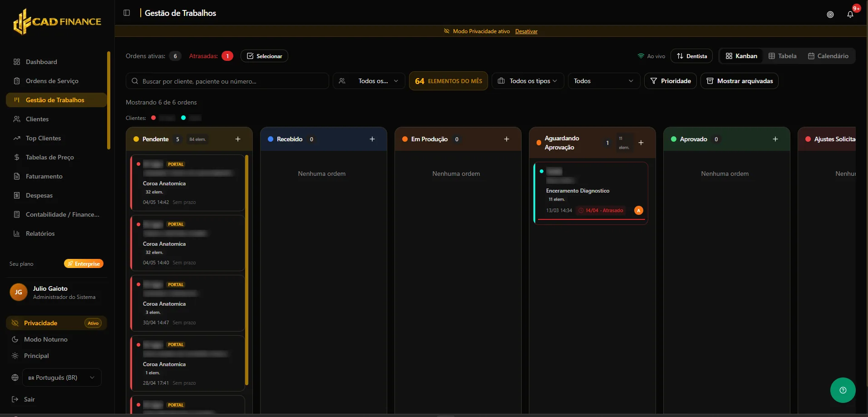Open the Clientes page
The image size is (868, 417).
[x=56, y=119]
